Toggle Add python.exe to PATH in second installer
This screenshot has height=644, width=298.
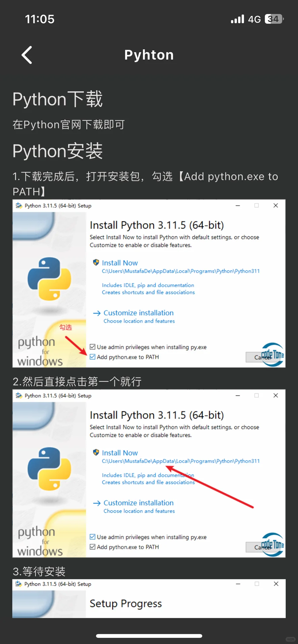click(x=92, y=547)
